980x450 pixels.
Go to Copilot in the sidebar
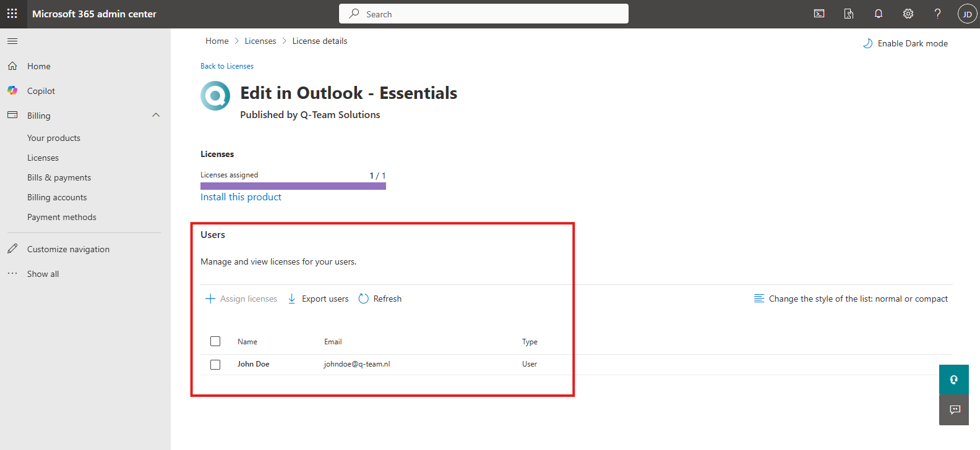click(x=41, y=91)
